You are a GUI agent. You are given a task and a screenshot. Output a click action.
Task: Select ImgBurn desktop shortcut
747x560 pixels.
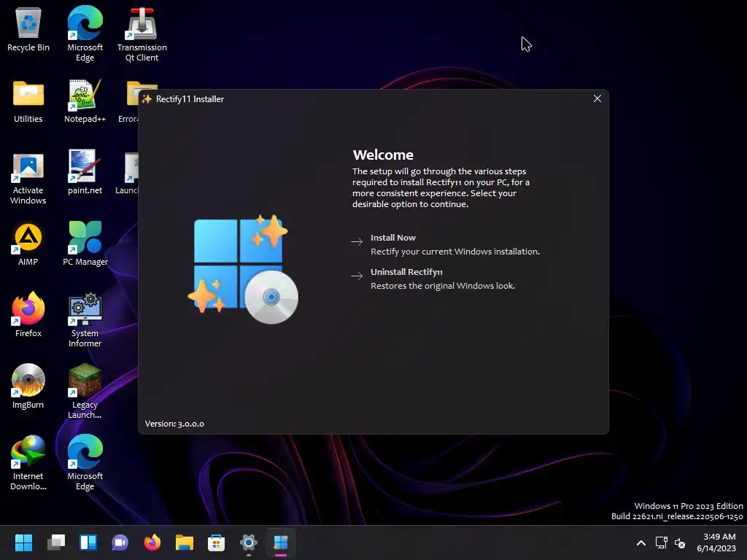pos(28,386)
